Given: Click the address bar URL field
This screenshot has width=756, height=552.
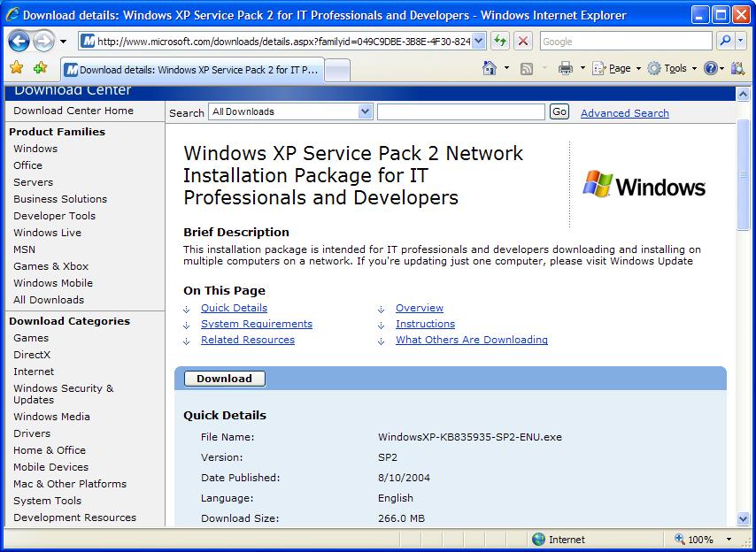Looking at the screenshot, I should [283, 42].
